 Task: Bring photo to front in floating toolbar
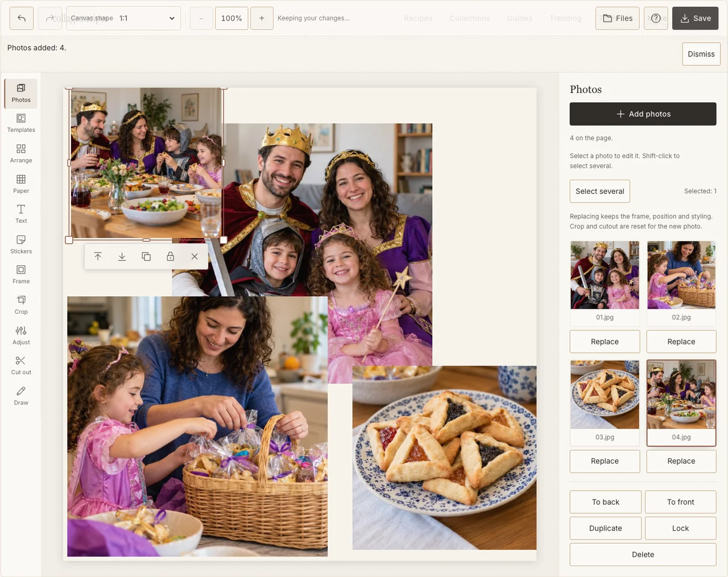tap(98, 256)
